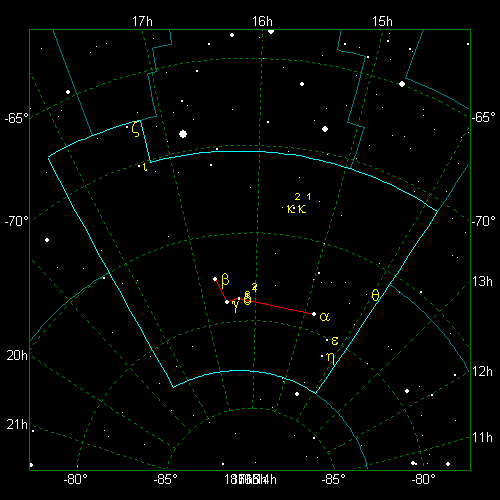Select the θ label beside the cyan boundary

[x=375, y=295]
